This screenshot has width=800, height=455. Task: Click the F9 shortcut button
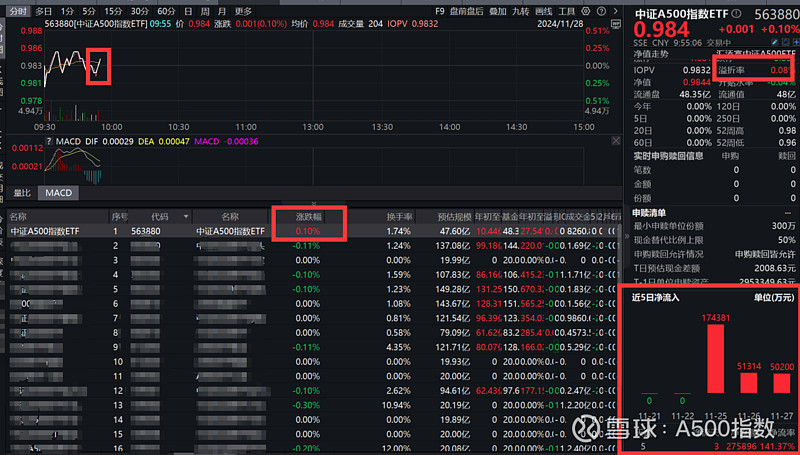440,11
